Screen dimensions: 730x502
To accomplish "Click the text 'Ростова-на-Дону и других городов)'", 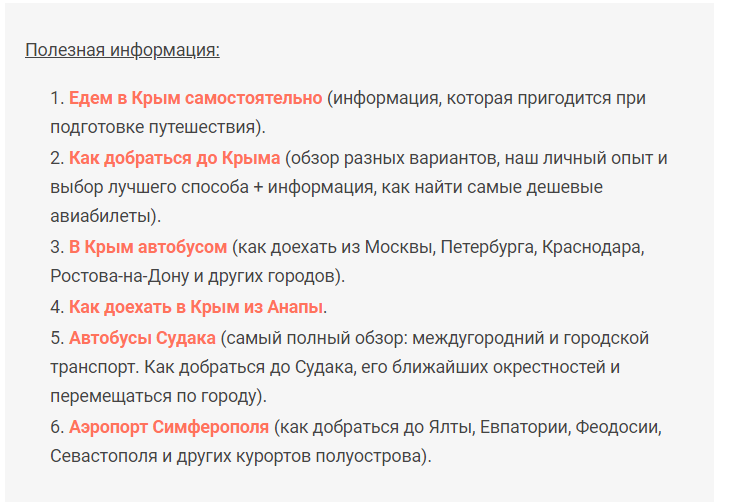I will pos(195,276).
